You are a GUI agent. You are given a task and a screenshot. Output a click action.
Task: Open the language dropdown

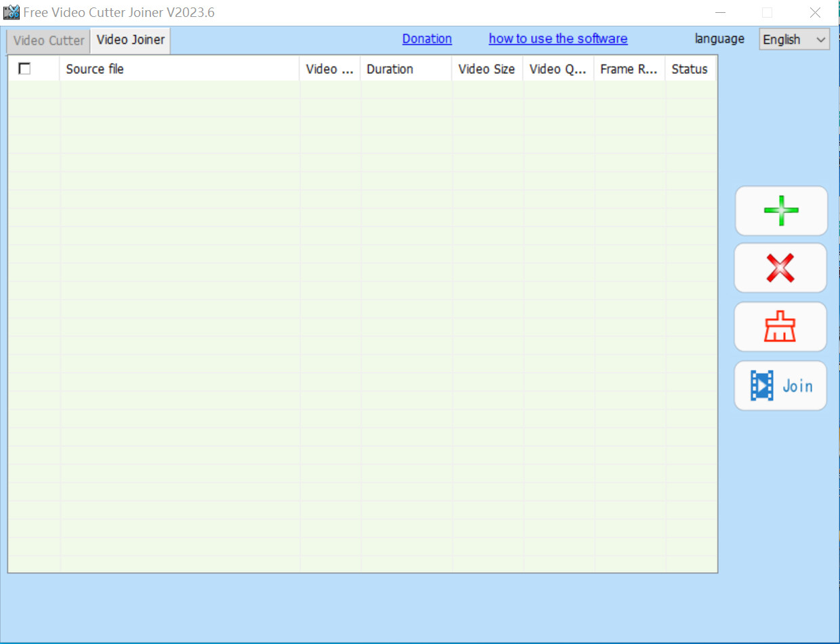(794, 39)
